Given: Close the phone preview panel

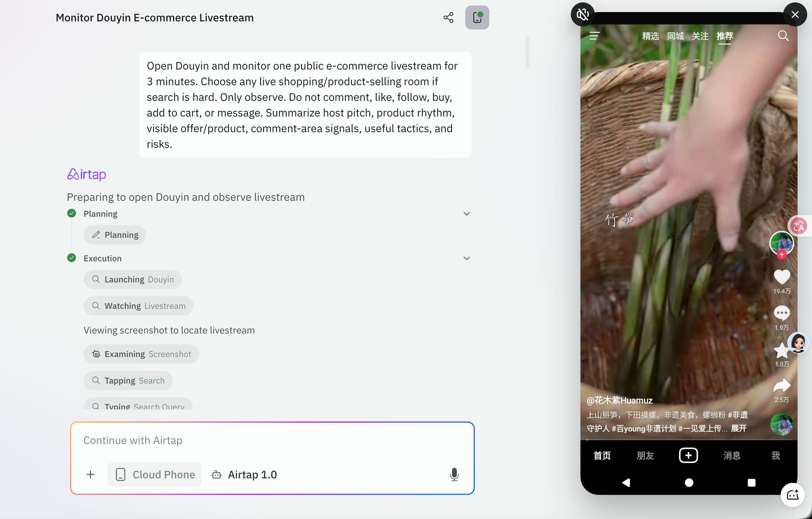Looking at the screenshot, I should point(795,15).
